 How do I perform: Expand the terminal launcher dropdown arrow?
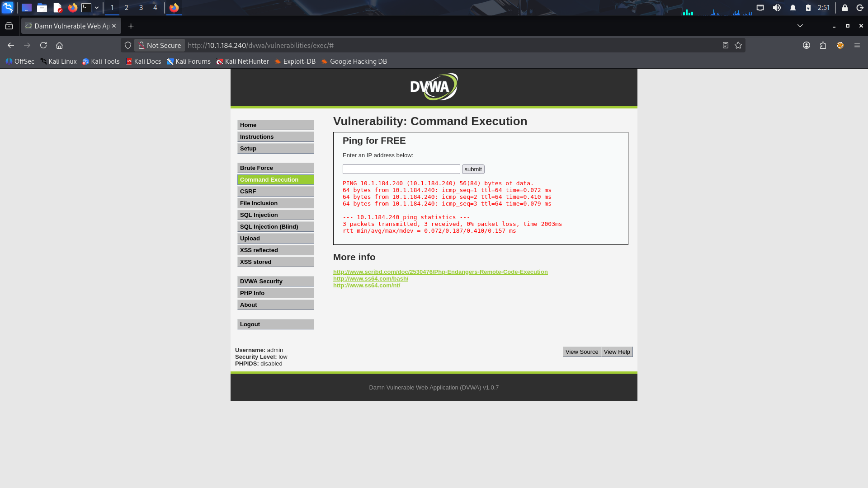[97, 8]
